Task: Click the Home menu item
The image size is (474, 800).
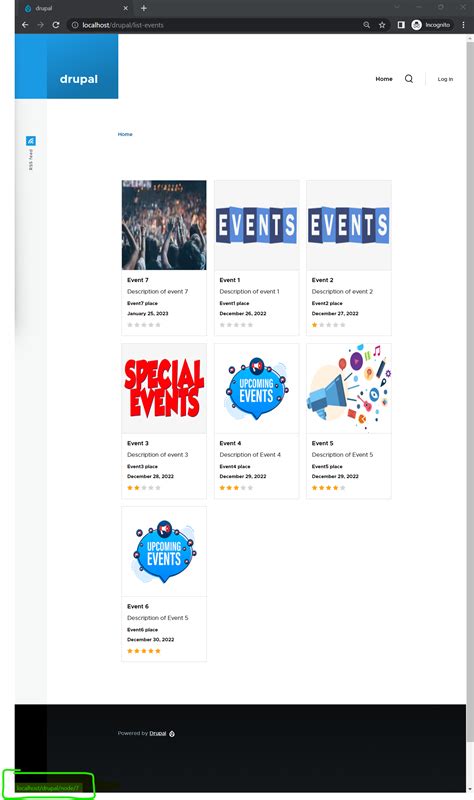Action: 384,79
